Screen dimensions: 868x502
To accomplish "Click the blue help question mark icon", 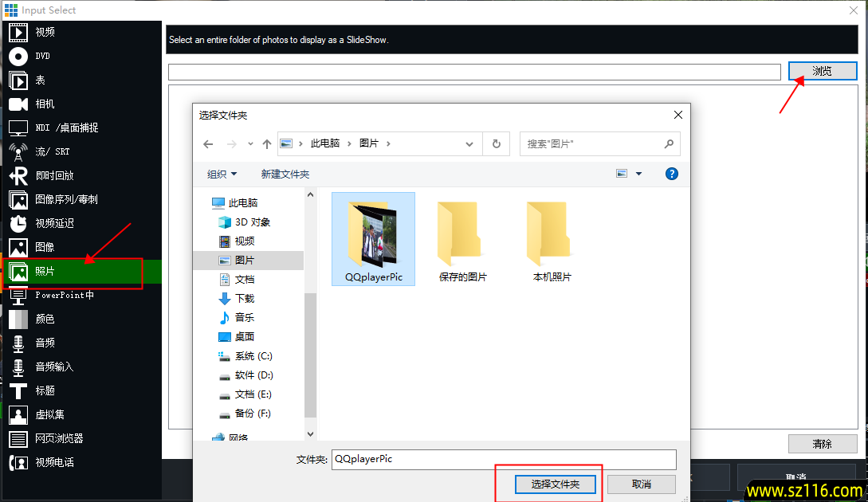I will [671, 174].
